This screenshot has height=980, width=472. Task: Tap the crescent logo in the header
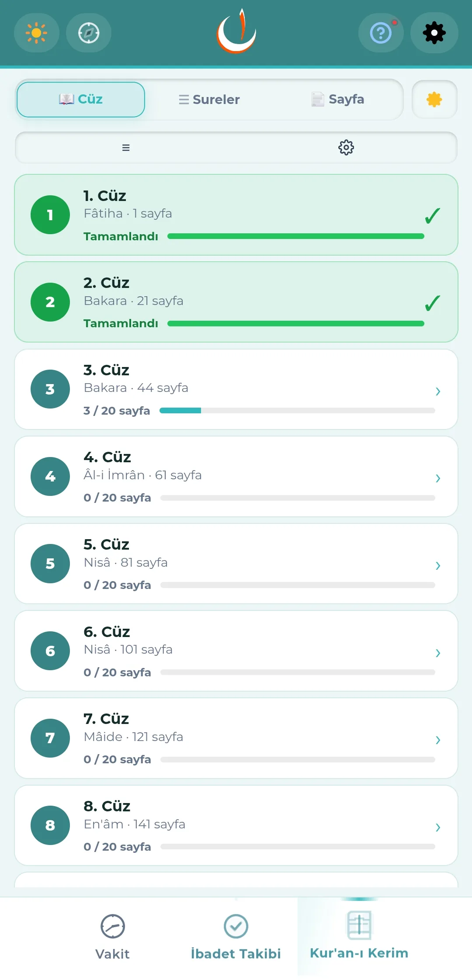click(x=236, y=31)
